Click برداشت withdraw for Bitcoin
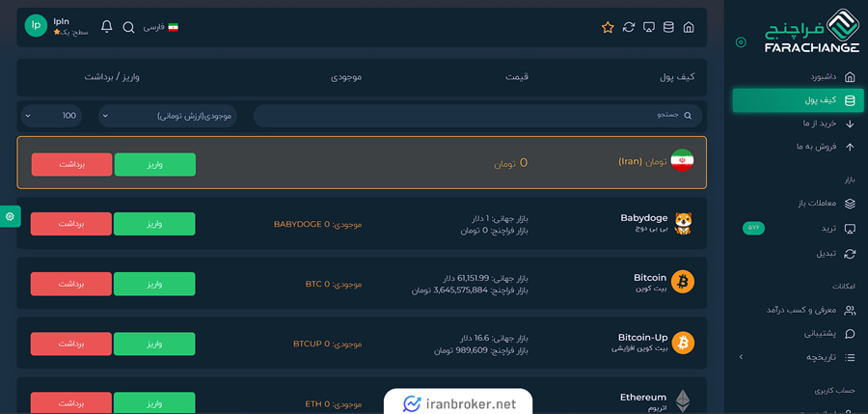Viewport: 868px width, 414px height. pos(70,284)
